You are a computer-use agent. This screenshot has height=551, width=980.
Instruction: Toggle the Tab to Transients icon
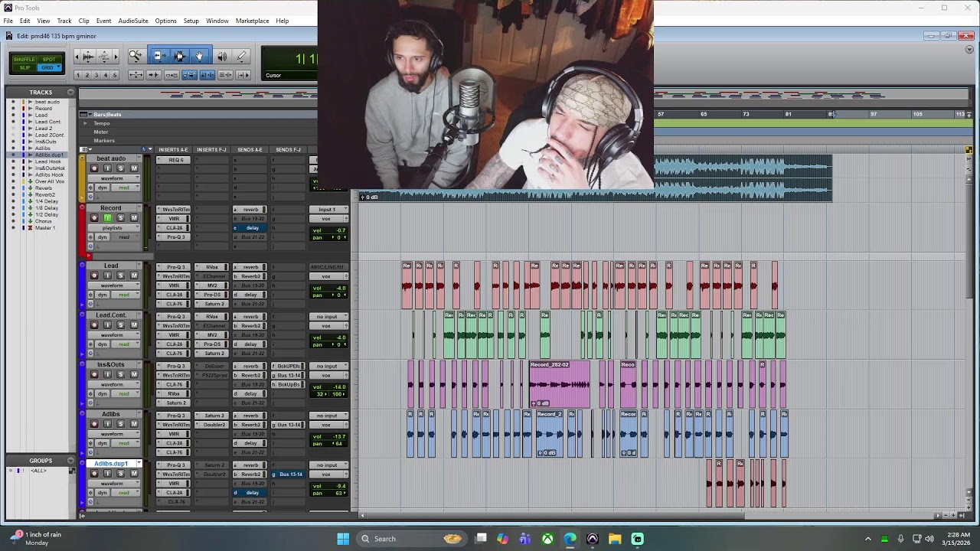tap(153, 75)
